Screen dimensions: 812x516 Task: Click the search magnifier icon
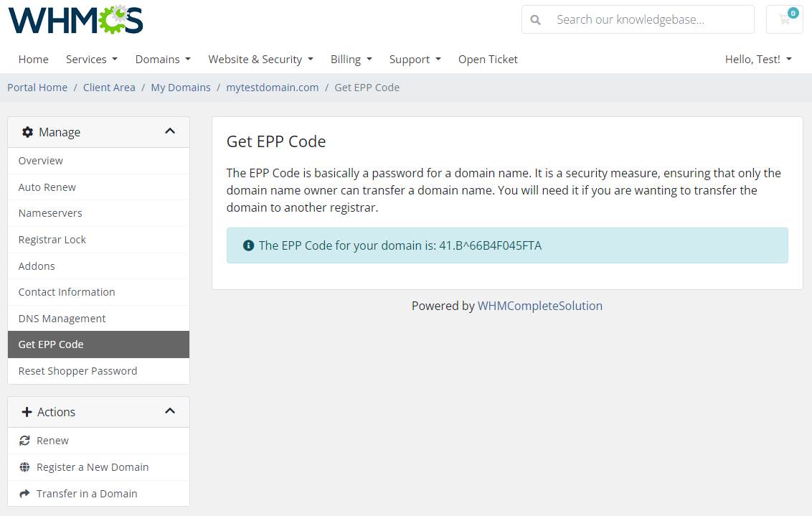coord(535,20)
